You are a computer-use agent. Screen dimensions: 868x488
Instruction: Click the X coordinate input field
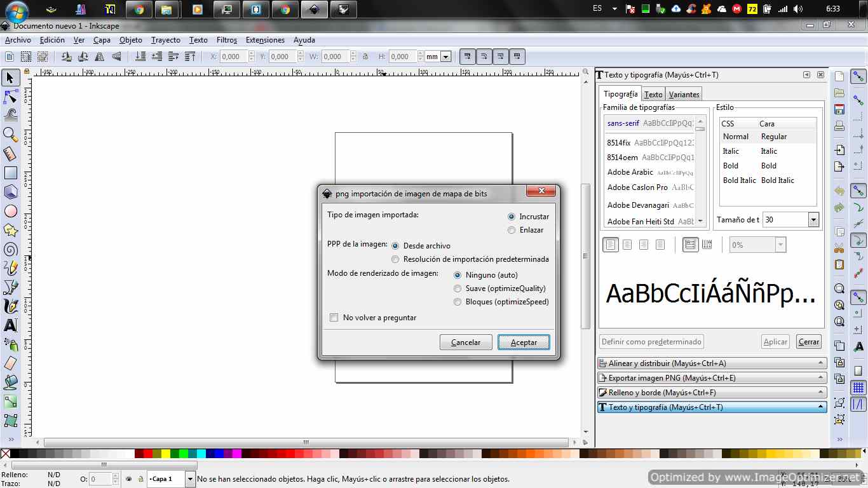pos(233,57)
